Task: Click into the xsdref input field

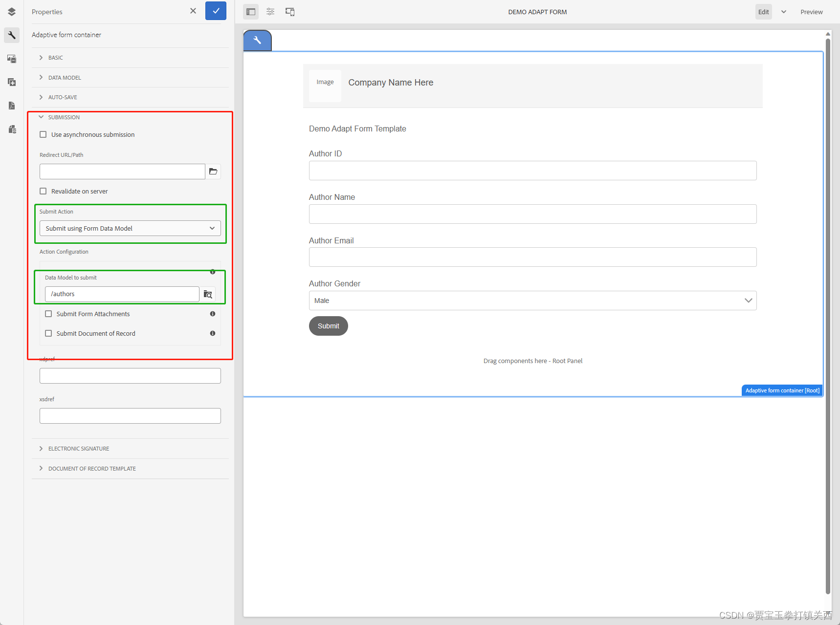Action: click(130, 416)
